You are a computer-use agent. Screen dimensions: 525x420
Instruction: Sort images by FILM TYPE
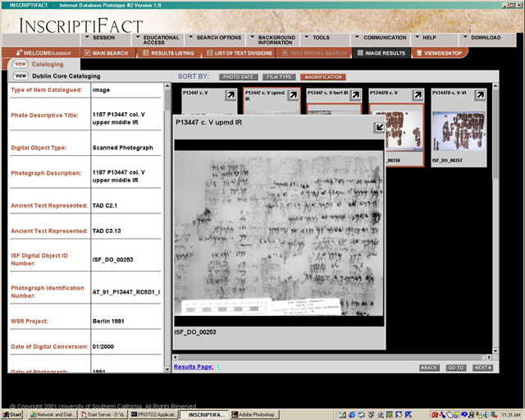(x=279, y=77)
